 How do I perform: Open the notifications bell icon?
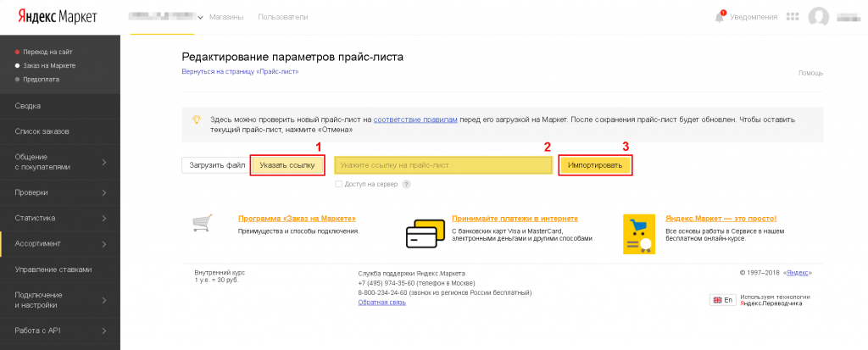(x=719, y=17)
